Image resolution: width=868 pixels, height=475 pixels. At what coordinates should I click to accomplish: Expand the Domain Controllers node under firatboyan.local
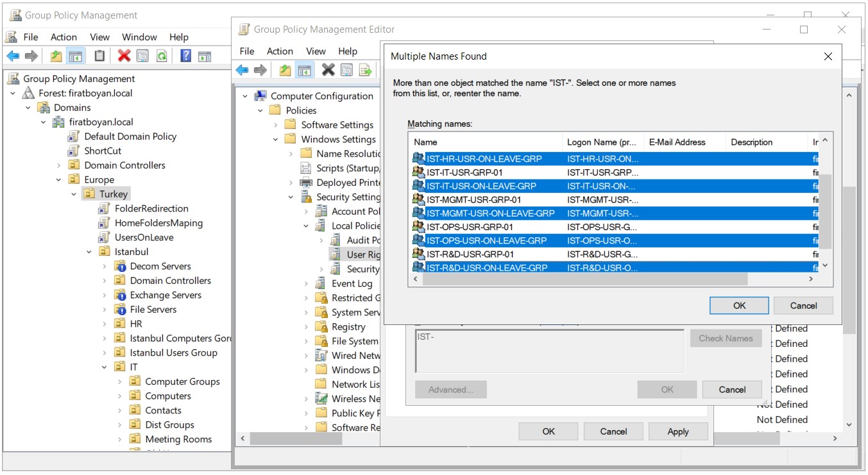[58, 165]
